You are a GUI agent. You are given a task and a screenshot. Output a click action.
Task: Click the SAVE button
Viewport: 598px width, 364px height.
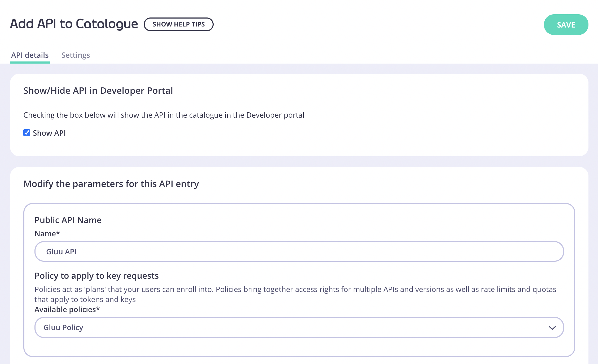566,25
